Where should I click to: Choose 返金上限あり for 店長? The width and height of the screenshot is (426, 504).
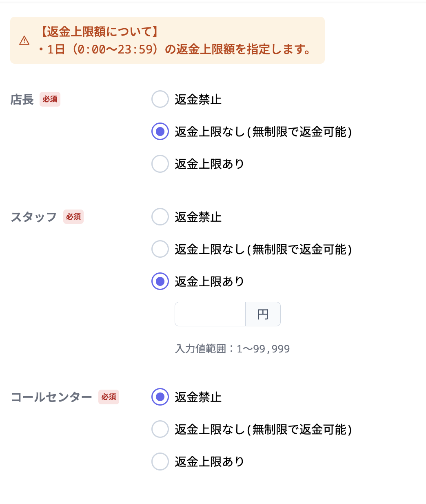pyautogui.click(x=160, y=164)
